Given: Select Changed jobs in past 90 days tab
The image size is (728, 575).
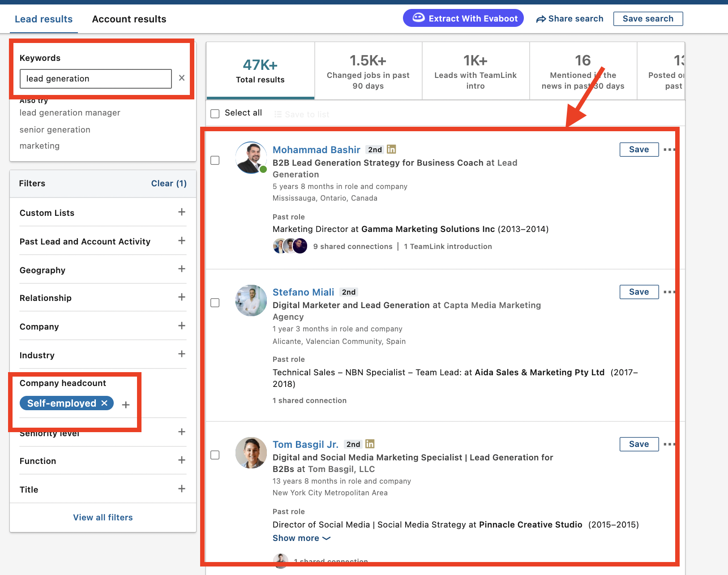Looking at the screenshot, I should [368, 71].
